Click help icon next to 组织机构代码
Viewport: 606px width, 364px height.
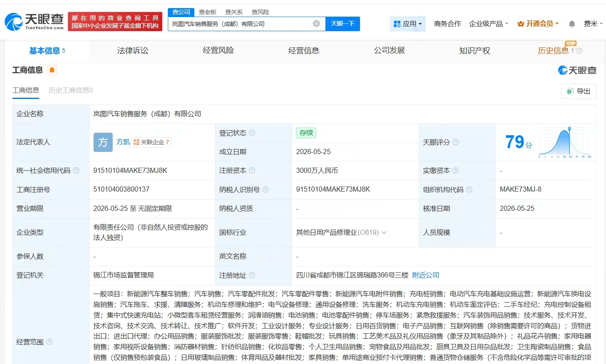pyautogui.click(x=469, y=189)
